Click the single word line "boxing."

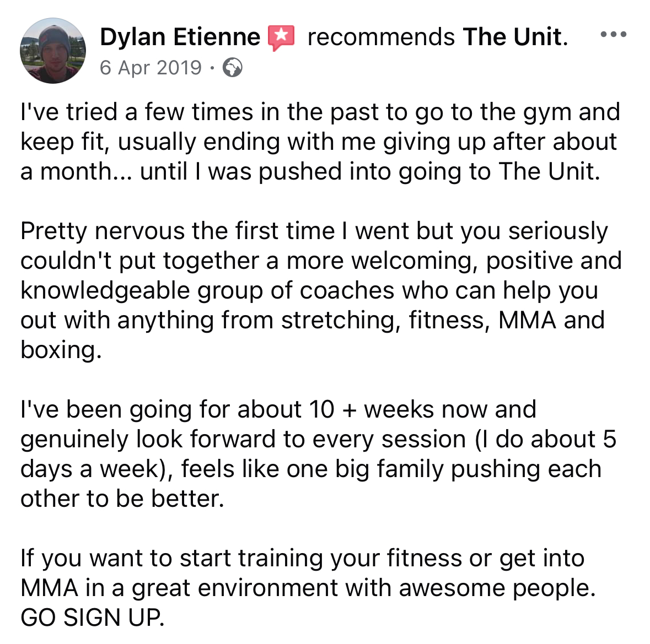coord(61,350)
